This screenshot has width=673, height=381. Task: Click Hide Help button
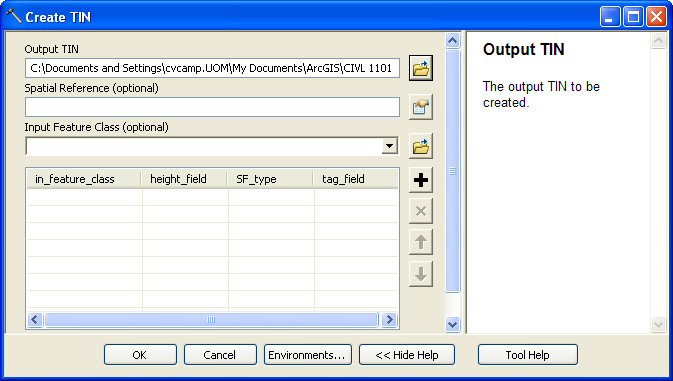point(406,355)
